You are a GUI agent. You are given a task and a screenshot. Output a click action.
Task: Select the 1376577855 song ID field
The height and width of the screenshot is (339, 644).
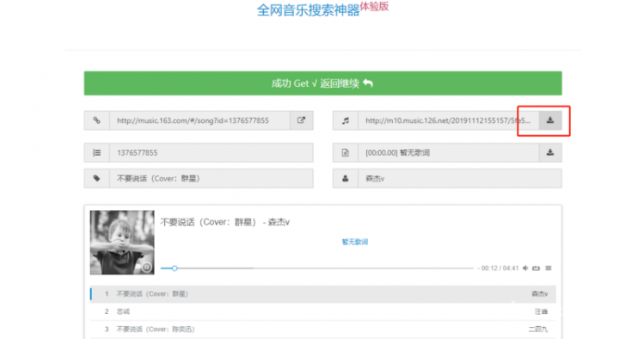click(x=212, y=152)
